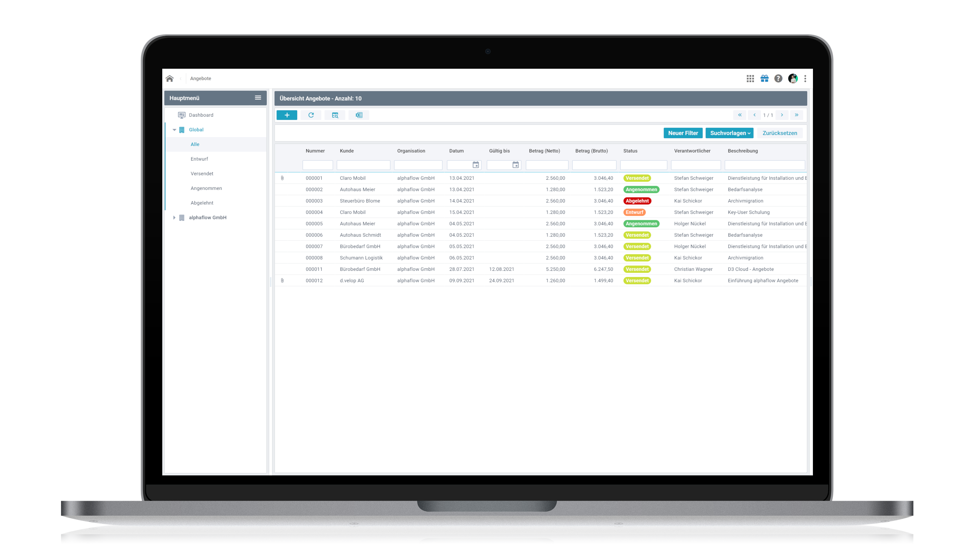This screenshot has width=974, height=560.
Task: Refresh the Angebote list
Action: [x=311, y=115]
